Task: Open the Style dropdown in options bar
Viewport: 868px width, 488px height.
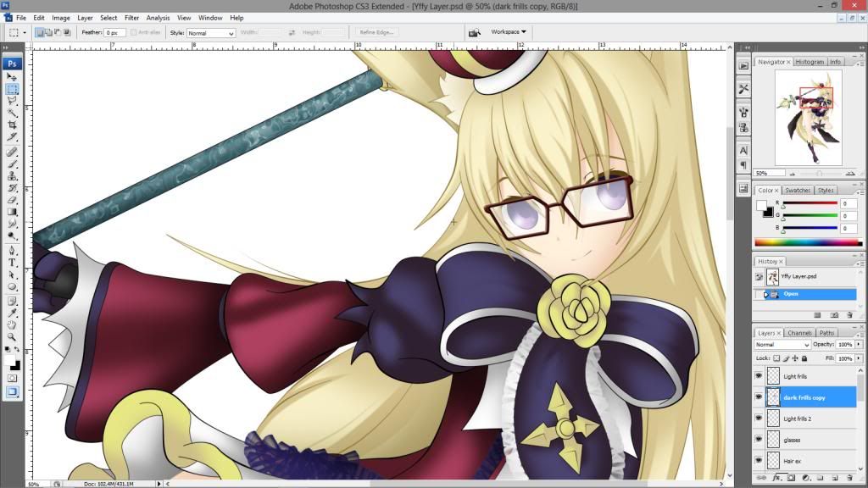Action: pyautogui.click(x=210, y=33)
